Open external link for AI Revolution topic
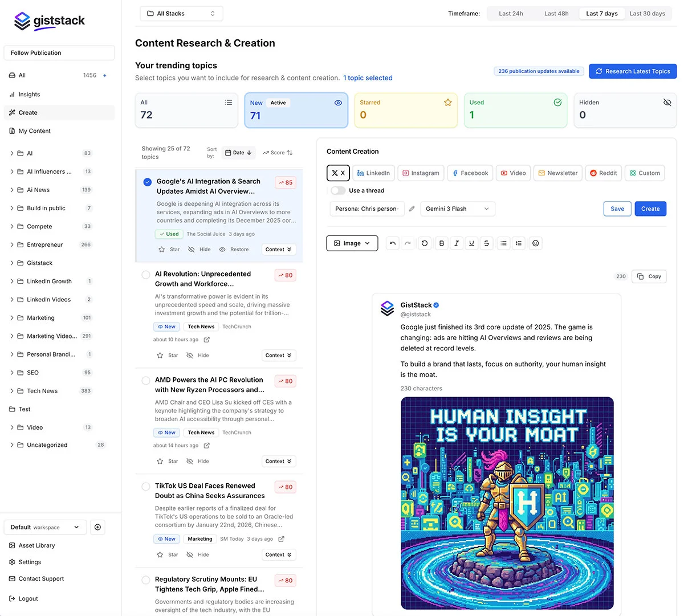Image resolution: width=684 pixels, height=616 pixels. coord(207,340)
